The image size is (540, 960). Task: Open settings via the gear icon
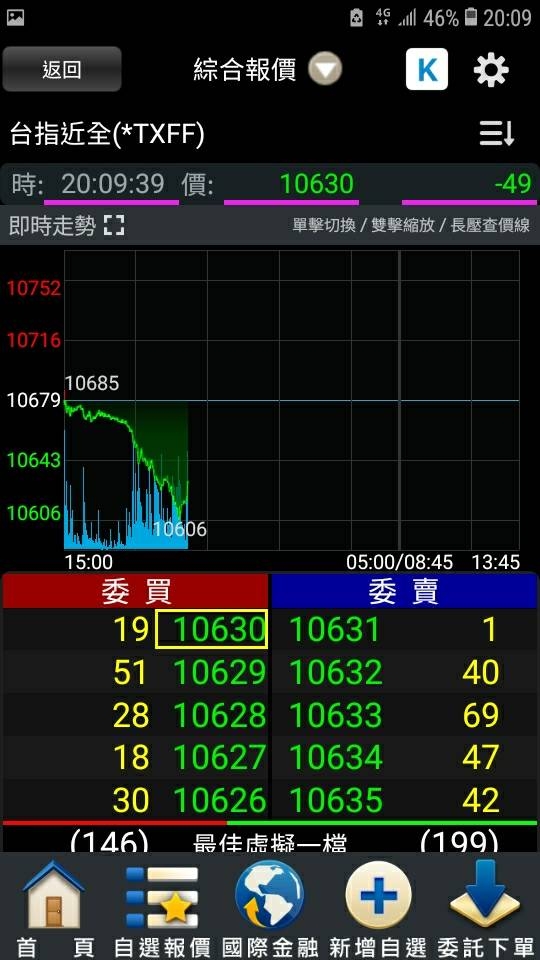[x=491, y=70]
